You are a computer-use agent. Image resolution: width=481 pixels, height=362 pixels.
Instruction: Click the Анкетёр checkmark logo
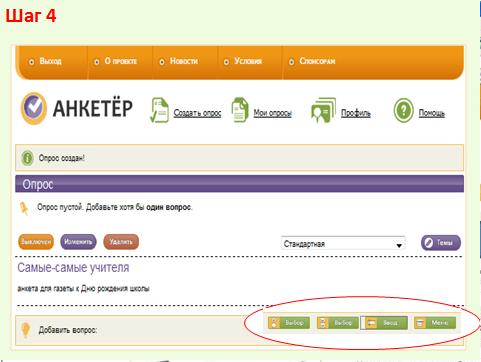click(x=33, y=108)
